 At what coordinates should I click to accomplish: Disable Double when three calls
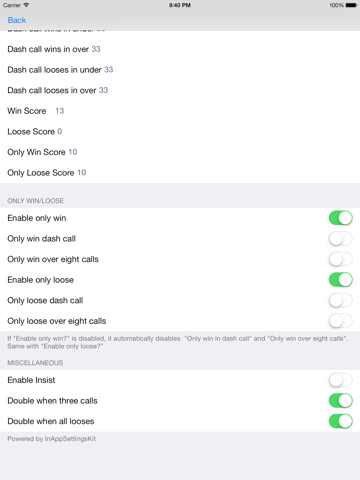point(340,401)
